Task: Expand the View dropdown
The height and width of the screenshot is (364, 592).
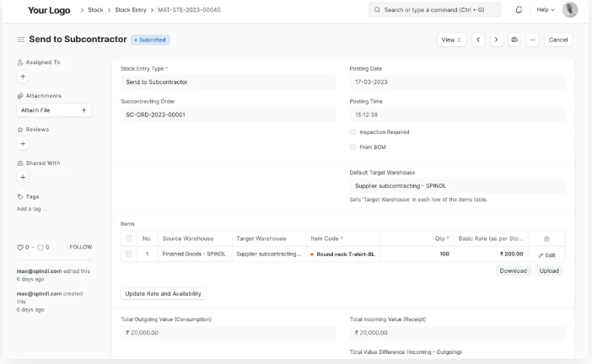Action: pyautogui.click(x=451, y=40)
